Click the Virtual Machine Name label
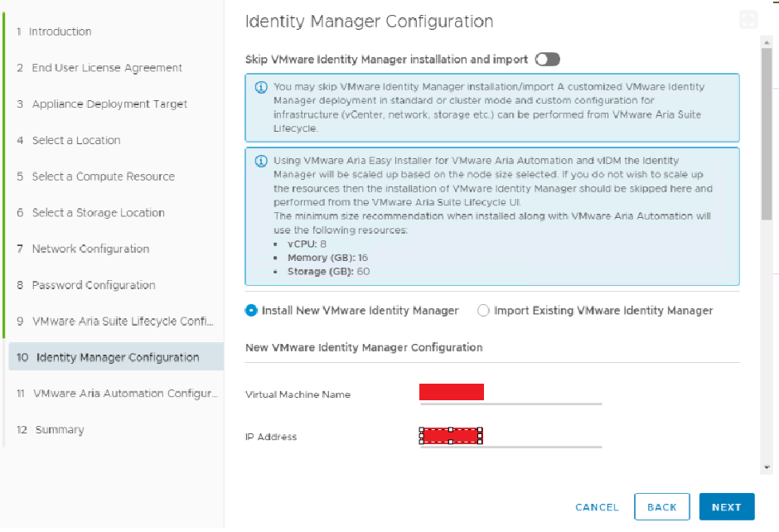Screen dimensions: 779x532 click(298, 394)
